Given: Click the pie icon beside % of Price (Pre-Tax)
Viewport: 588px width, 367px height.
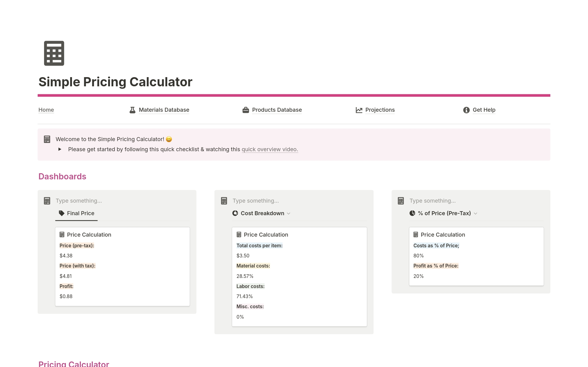Looking at the screenshot, I should 412,213.
